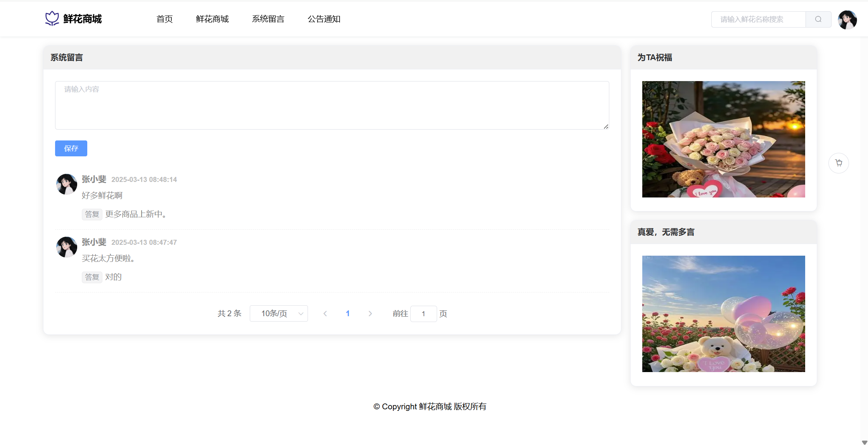Open the 真爱，无需多言 teddy bear image

pos(723,314)
